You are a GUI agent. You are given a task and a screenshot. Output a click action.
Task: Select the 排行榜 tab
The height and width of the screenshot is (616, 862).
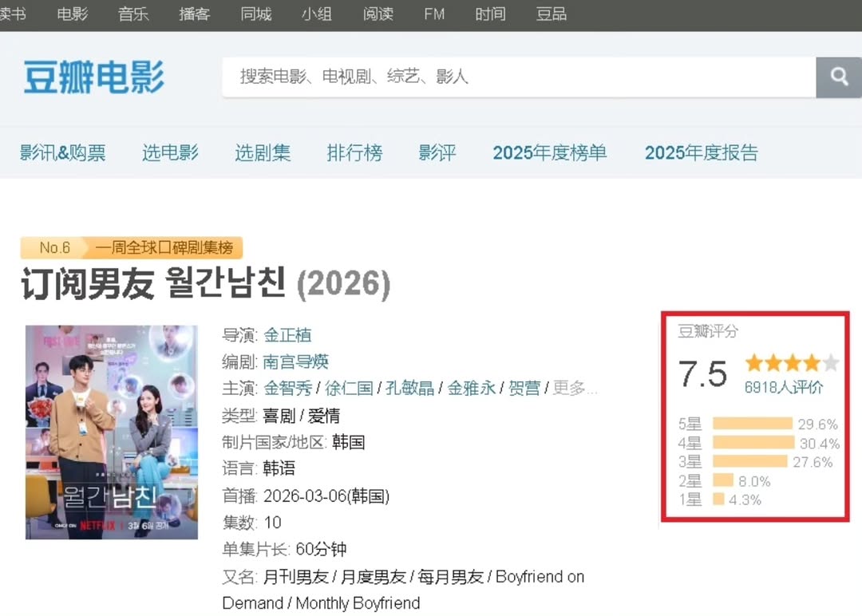pyautogui.click(x=354, y=152)
